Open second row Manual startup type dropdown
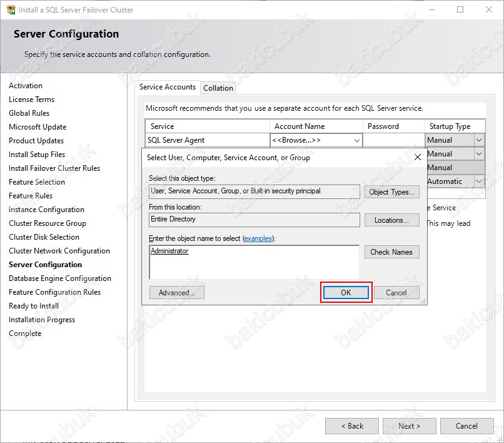 (478, 154)
